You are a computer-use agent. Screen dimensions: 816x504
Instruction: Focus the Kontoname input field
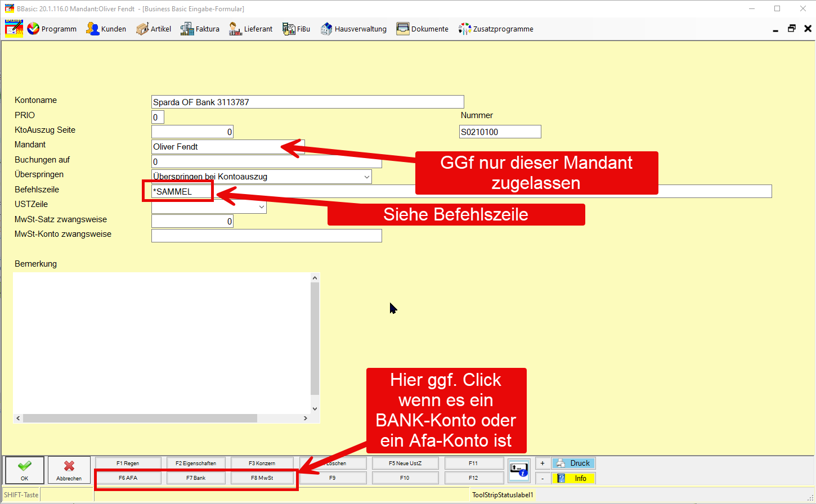coord(308,102)
